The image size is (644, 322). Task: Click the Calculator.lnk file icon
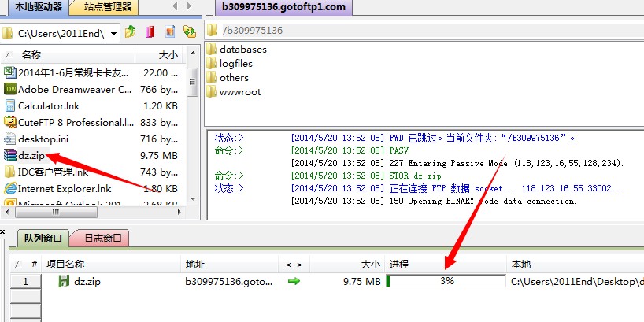pos(10,105)
